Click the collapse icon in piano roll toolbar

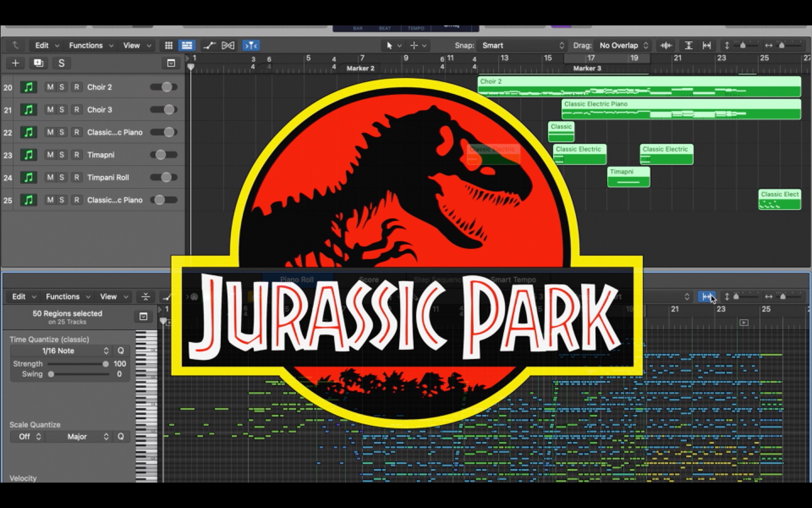(145, 297)
